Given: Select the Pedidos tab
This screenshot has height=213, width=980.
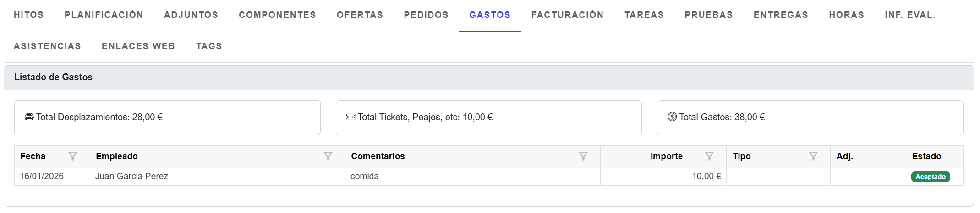Looking at the screenshot, I should point(426,15).
